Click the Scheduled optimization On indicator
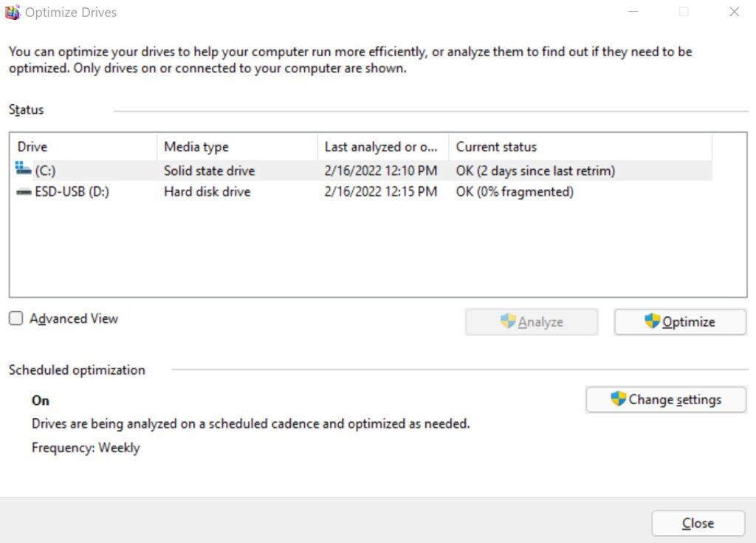756x543 pixels. click(x=40, y=400)
